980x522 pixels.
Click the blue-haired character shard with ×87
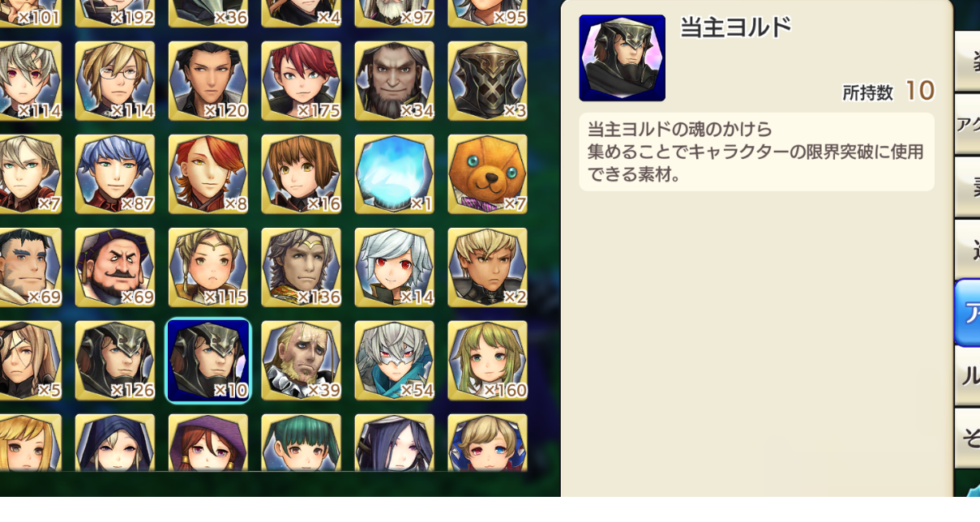(x=114, y=174)
